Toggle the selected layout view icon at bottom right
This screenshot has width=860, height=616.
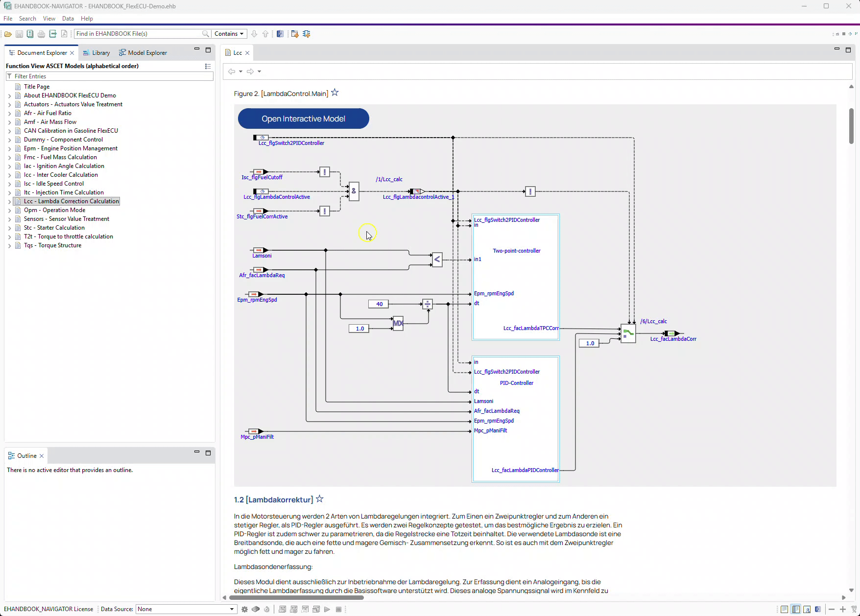pyautogui.click(x=796, y=609)
